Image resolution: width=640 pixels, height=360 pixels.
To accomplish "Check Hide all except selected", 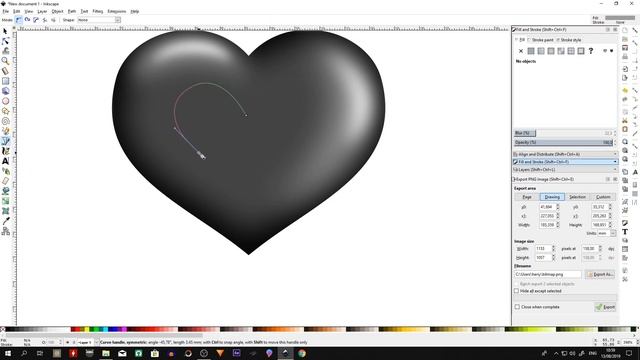I will click(x=516, y=291).
